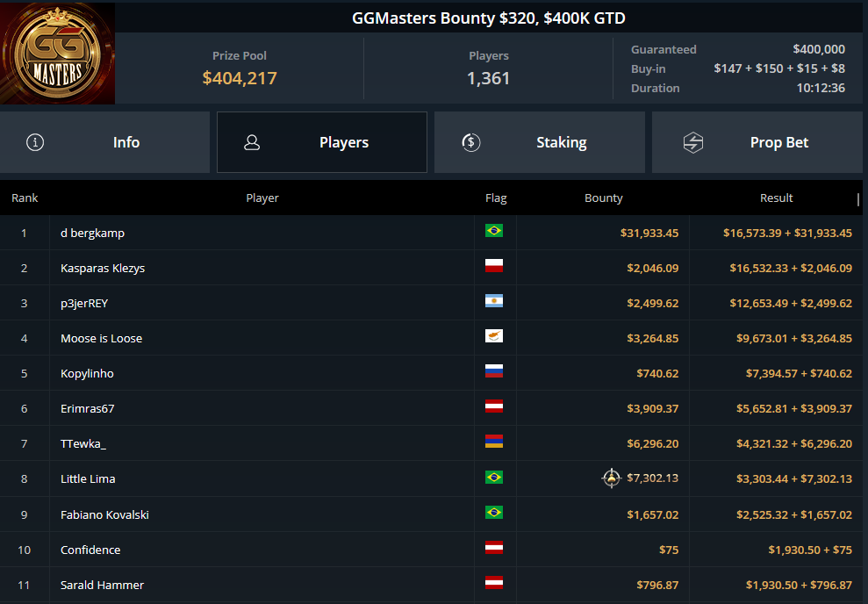This screenshot has height=604, width=868.
Task: Select player TTewka_
Action: 83,443
